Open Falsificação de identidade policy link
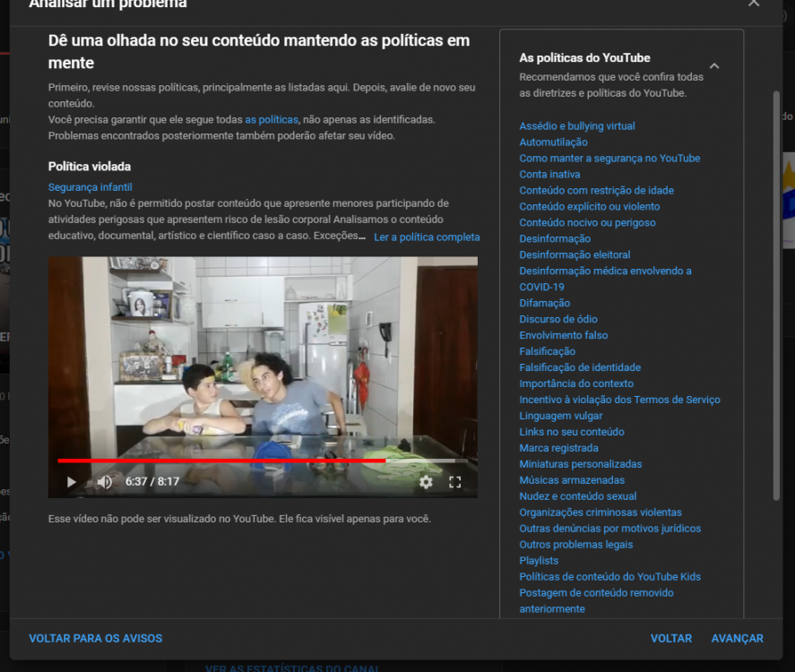795x672 pixels. coord(580,367)
